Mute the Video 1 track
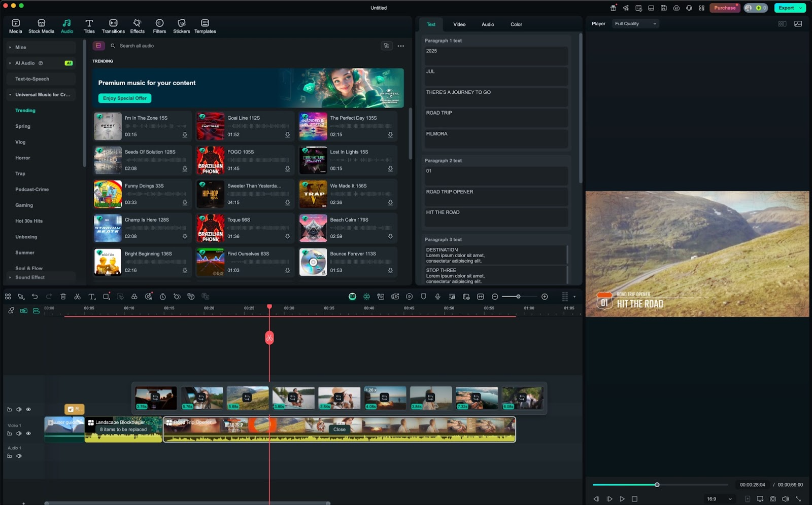This screenshot has width=812, height=505. click(19, 434)
